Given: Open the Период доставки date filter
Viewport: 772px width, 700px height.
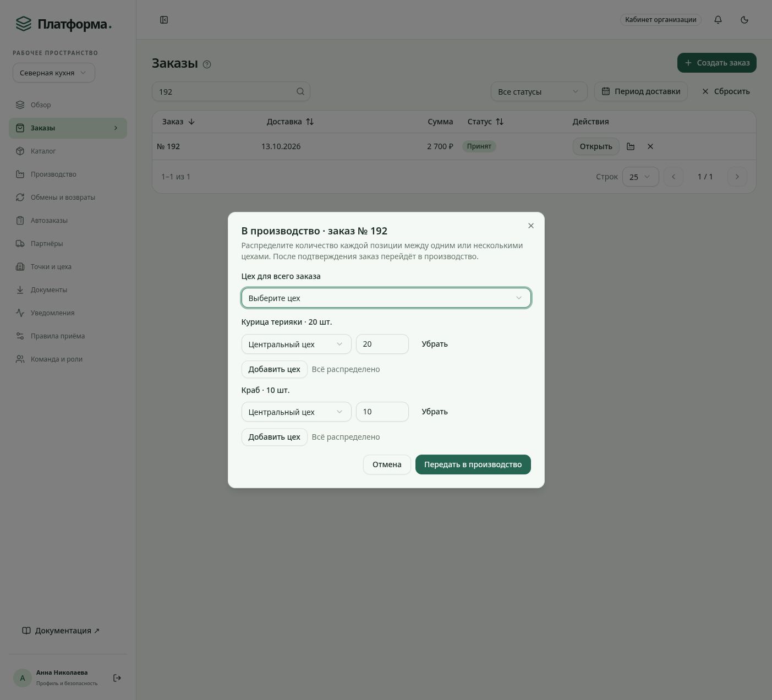Looking at the screenshot, I should tap(640, 91).
